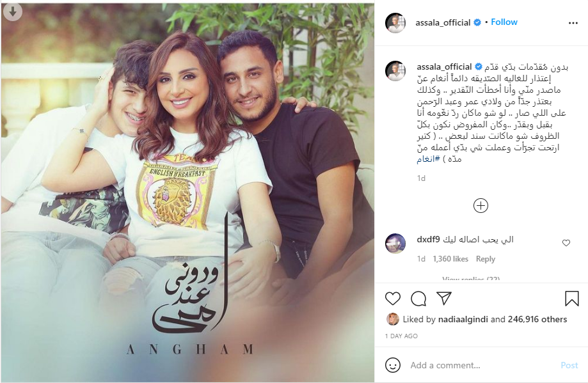
Task: Follow the assala_official account
Action: pyautogui.click(x=504, y=22)
